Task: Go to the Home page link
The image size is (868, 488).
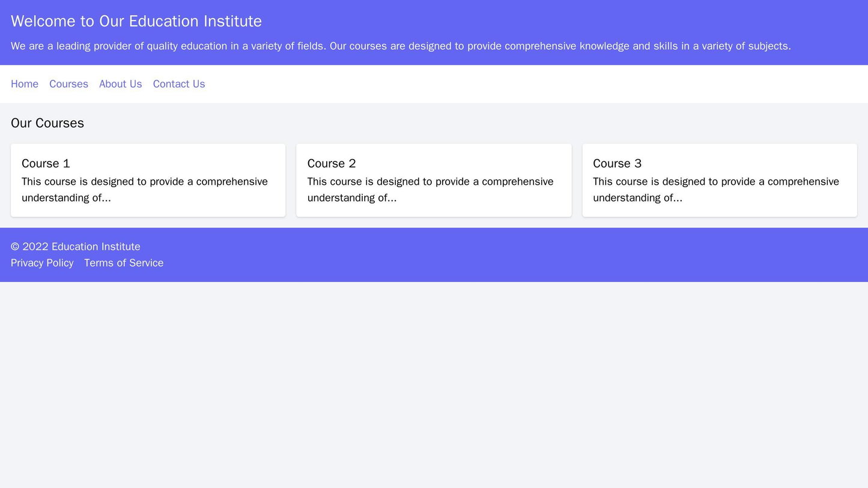Action: 25,84
